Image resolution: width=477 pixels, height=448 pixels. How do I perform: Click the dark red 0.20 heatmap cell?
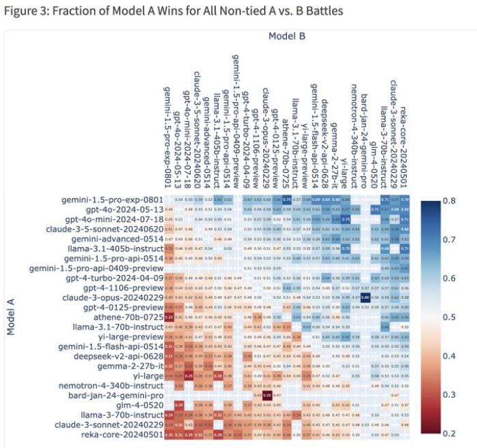[x=267, y=396]
